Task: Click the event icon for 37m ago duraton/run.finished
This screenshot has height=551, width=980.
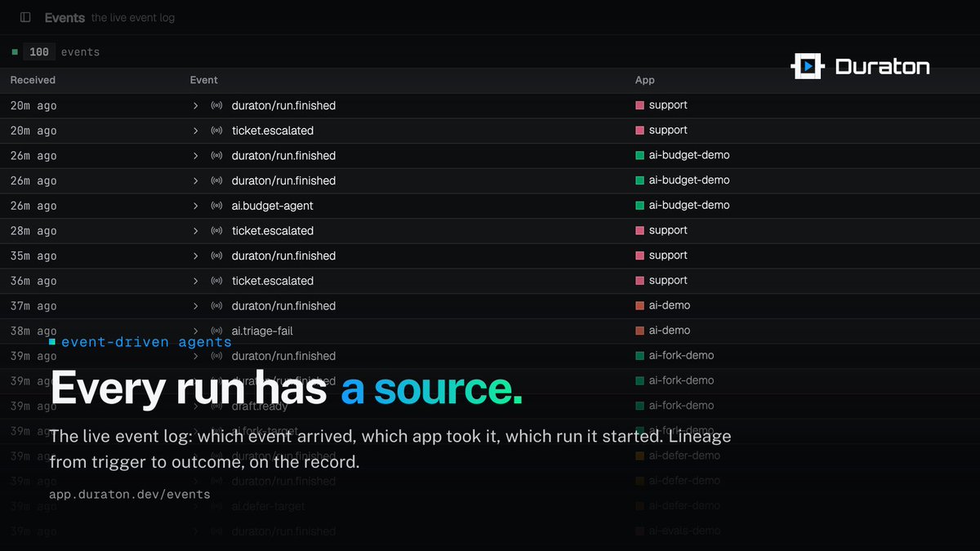Action: (x=216, y=306)
